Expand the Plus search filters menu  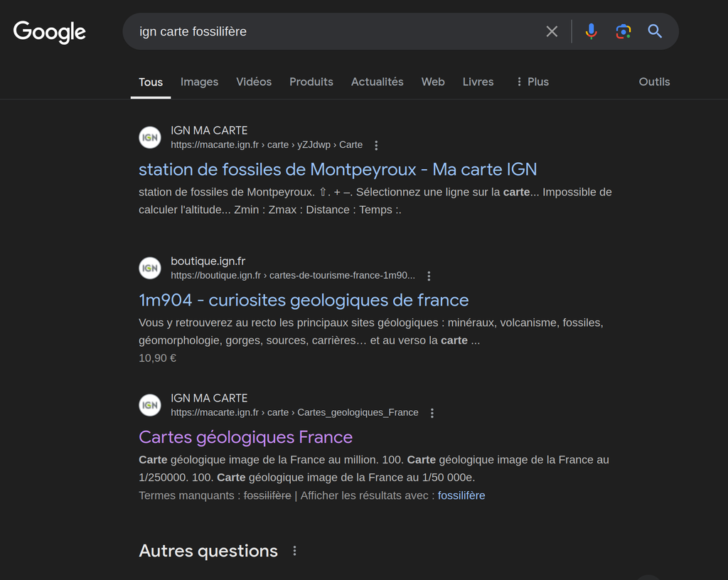532,82
